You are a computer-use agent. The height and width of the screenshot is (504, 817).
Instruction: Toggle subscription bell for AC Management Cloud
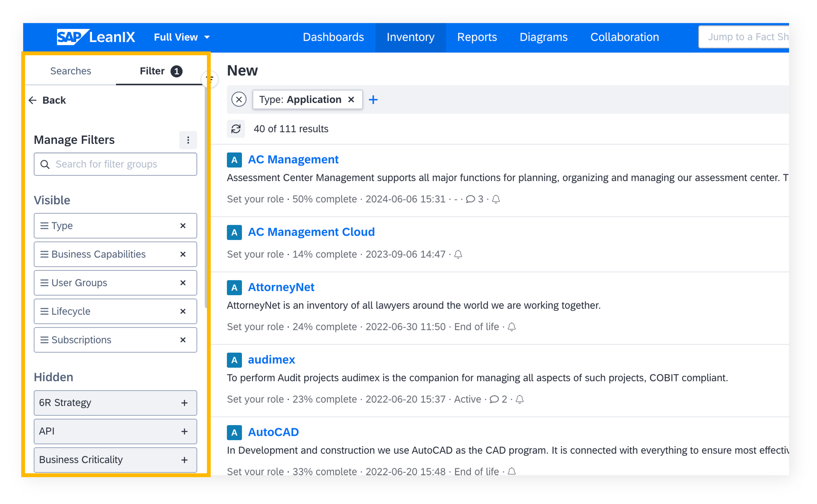pos(458,255)
